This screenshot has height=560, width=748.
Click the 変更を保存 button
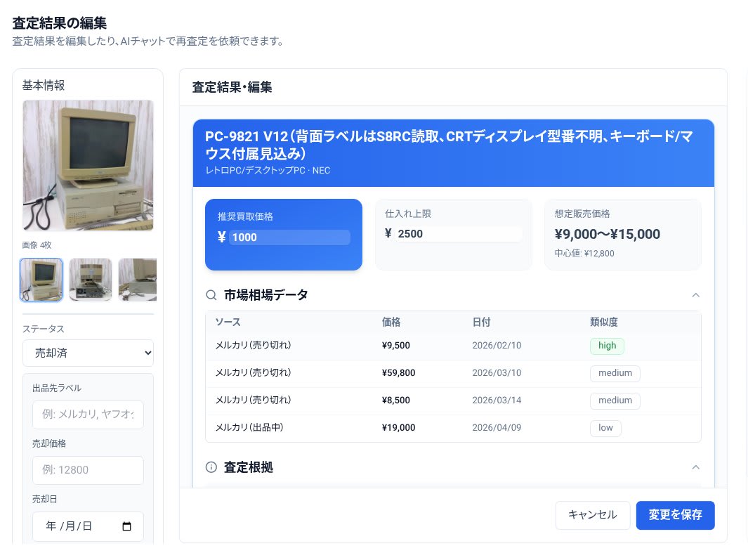[x=675, y=515]
